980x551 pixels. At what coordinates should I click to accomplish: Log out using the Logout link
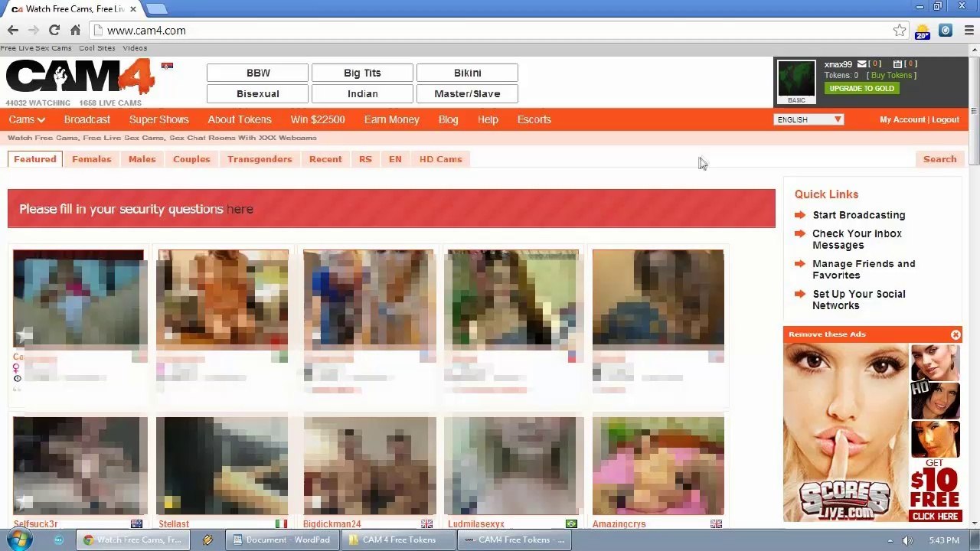[946, 119]
